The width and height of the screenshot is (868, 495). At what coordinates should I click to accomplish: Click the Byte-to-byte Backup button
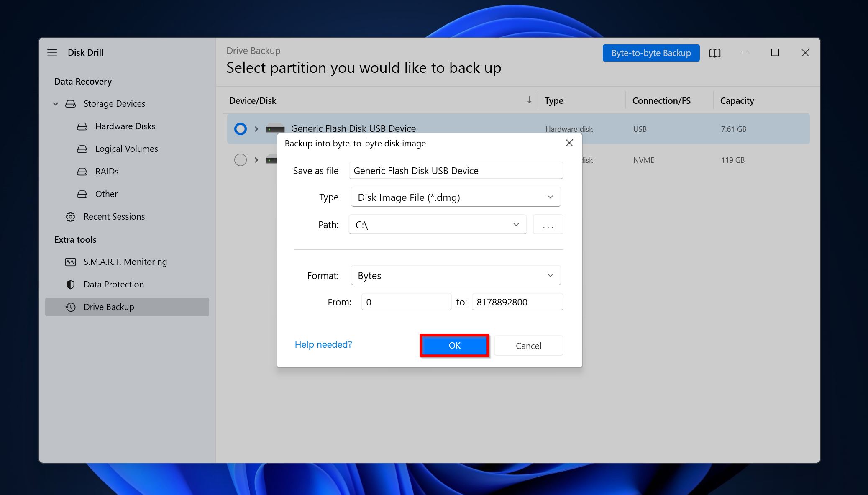click(x=650, y=52)
